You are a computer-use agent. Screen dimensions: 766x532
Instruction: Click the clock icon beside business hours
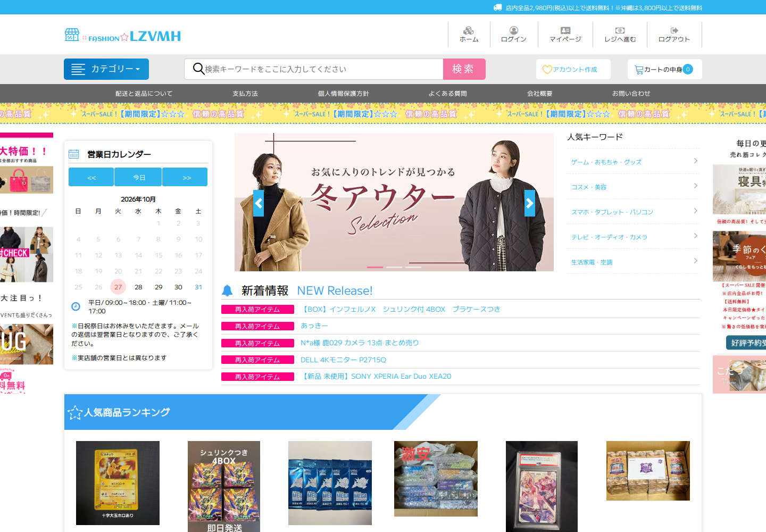[76, 306]
